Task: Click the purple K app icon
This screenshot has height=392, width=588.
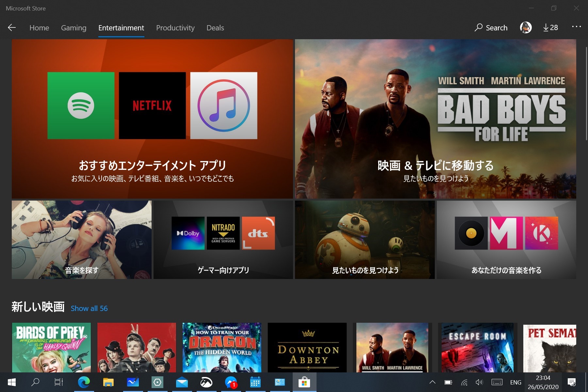Action: (542, 233)
